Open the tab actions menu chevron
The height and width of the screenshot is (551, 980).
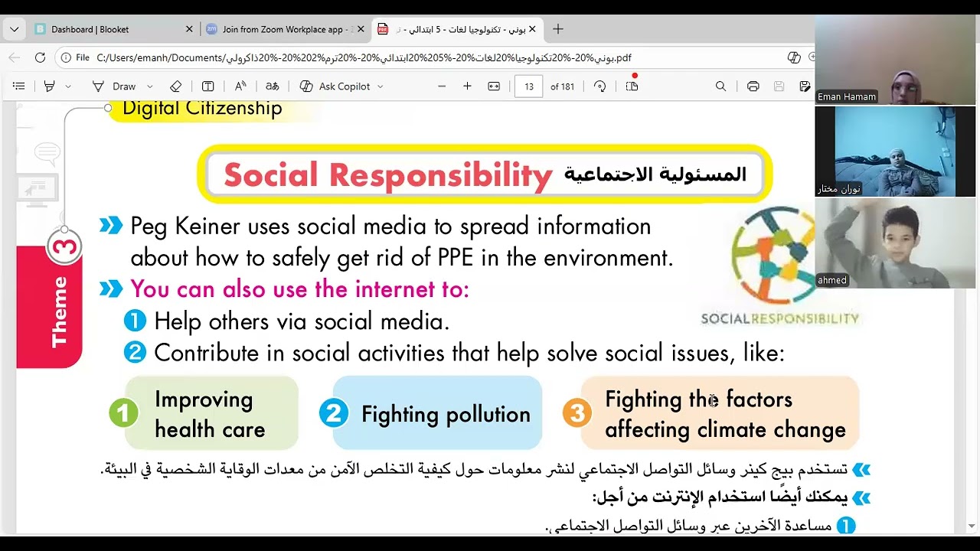click(x=14, y=29)
